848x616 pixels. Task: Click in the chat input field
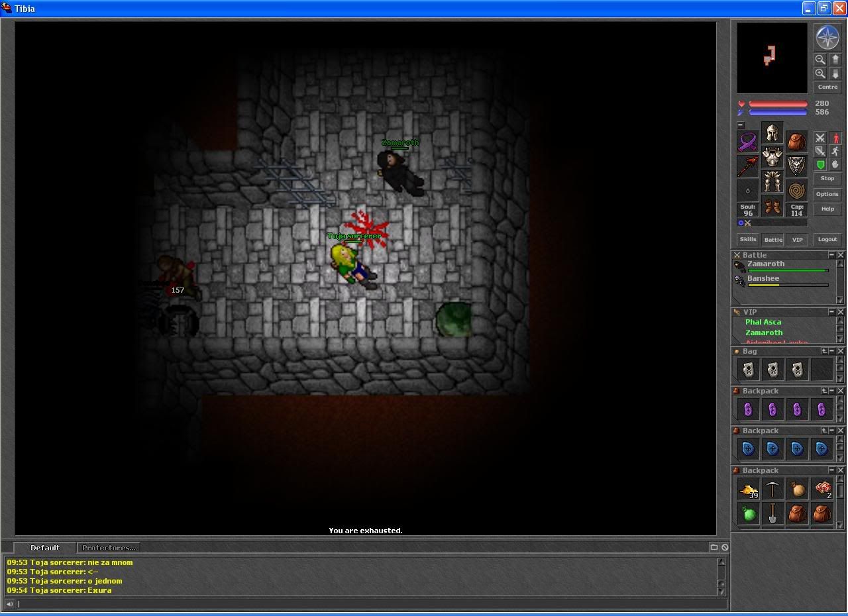(x=372, y=603)
